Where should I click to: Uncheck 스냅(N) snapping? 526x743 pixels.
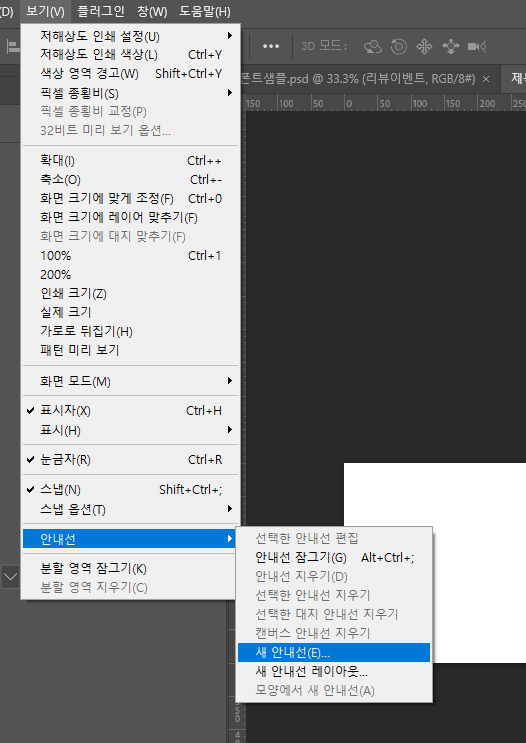pyautogui.click(x=131, y=489)
